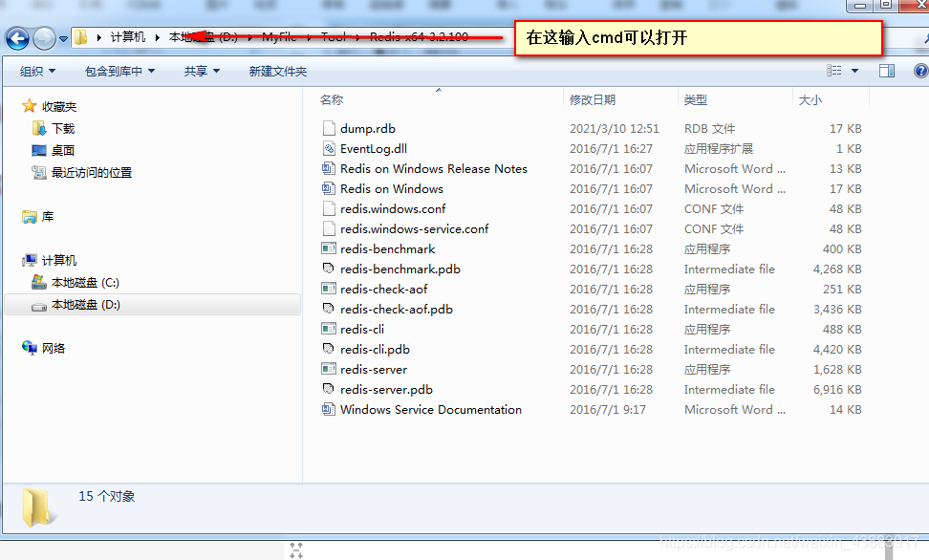929x560 pixels.
Task: Select the redis-check-aof application icon
Action: [x=329, y=289]
